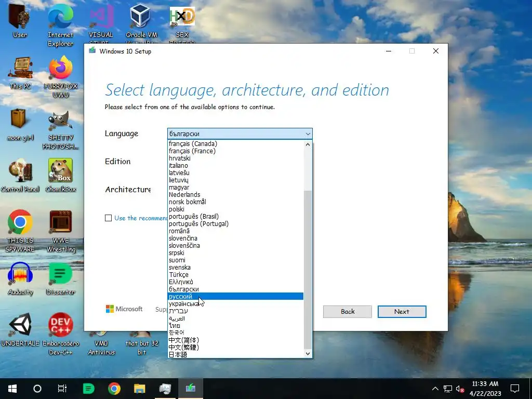Open the FURRYFOX UWU Firefox shortcut

(x=60, y=77)
